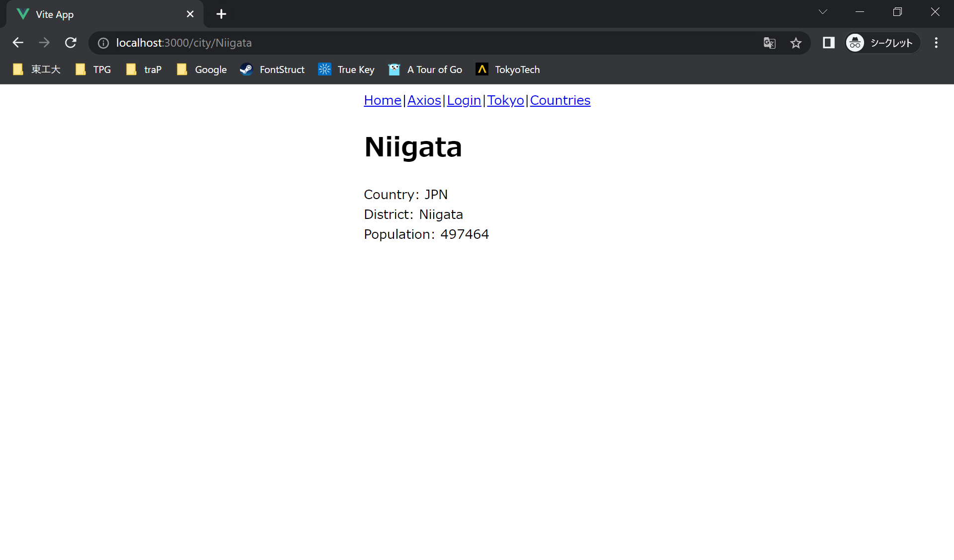
Task: Click the browser forward arrow
Action: tap(44, 43)
